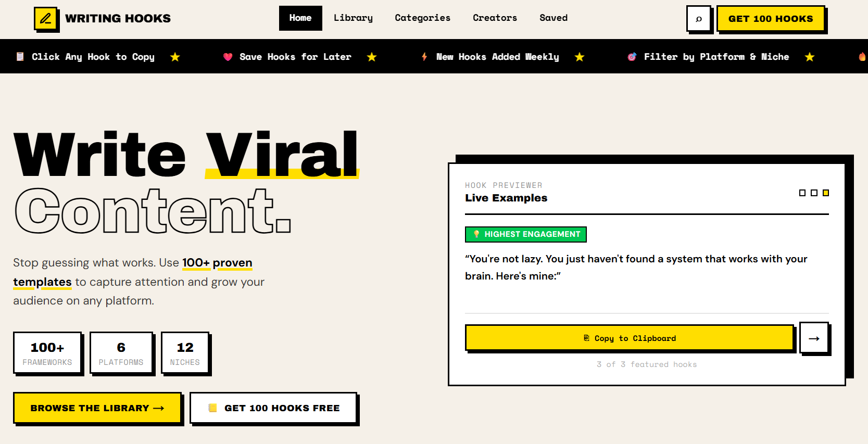The height and width of the screenshot is (444, 868).
Task: Select the third yellow carousel dot
Action: point(826,193)
